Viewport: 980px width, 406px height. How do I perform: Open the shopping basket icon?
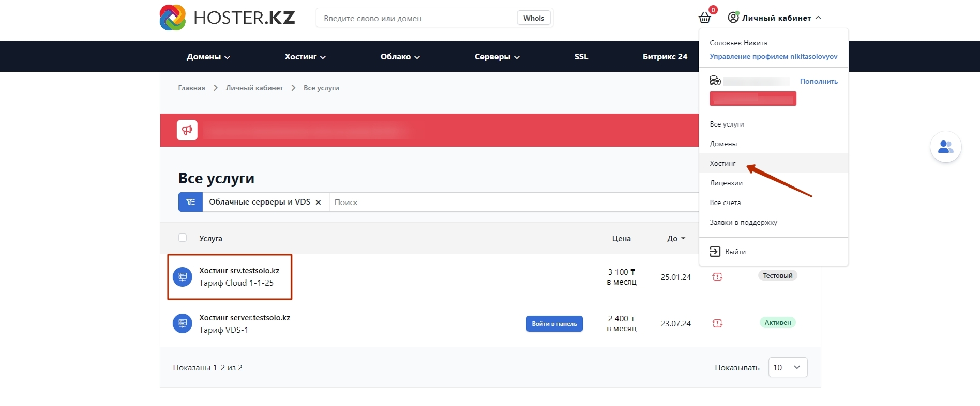pos(704,18)
